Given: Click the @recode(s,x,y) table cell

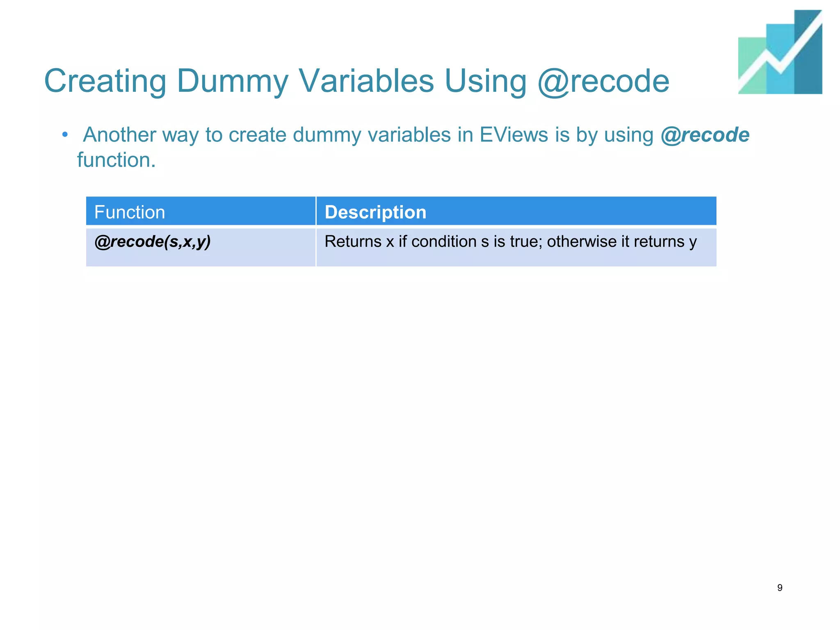Looking at the screenshot, I should 200,247.
